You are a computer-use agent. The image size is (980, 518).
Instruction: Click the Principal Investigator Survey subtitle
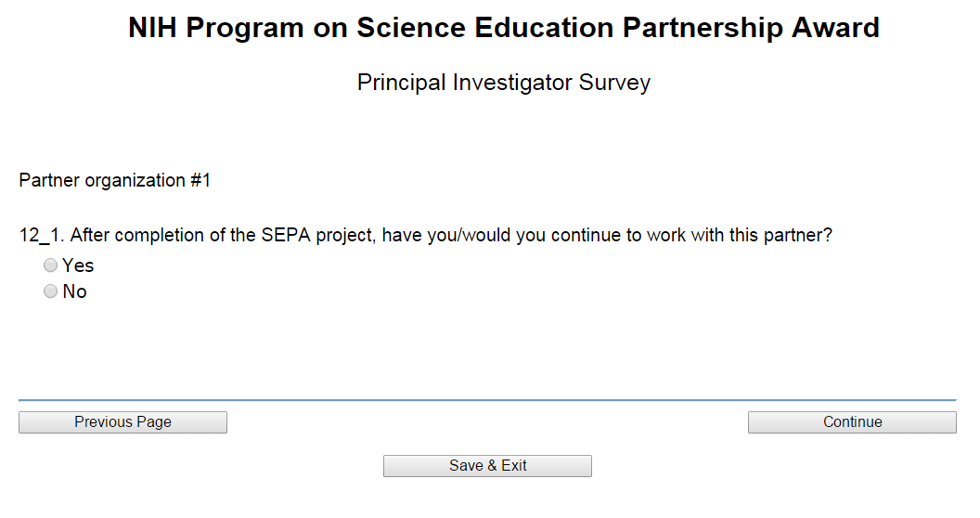point(504,83)
